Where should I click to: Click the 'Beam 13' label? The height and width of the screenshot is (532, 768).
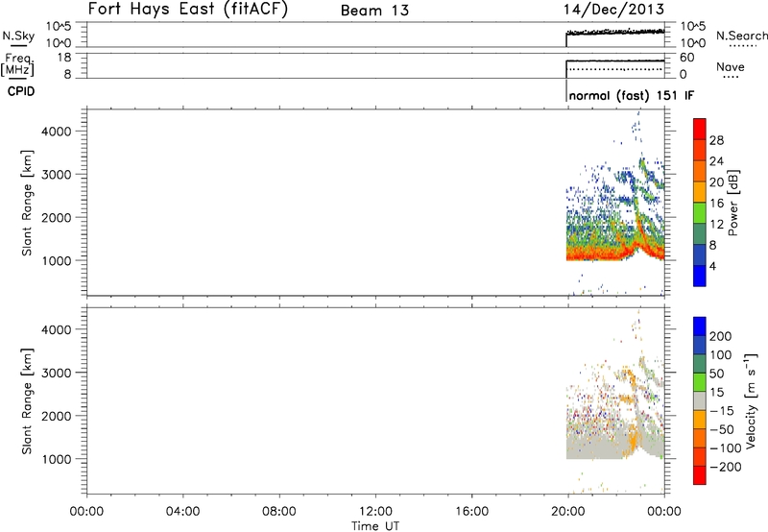(x=374, y=11)
